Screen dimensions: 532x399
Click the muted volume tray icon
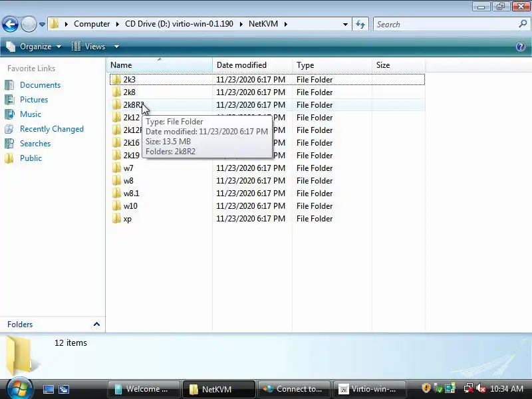[x=480, y=388]
